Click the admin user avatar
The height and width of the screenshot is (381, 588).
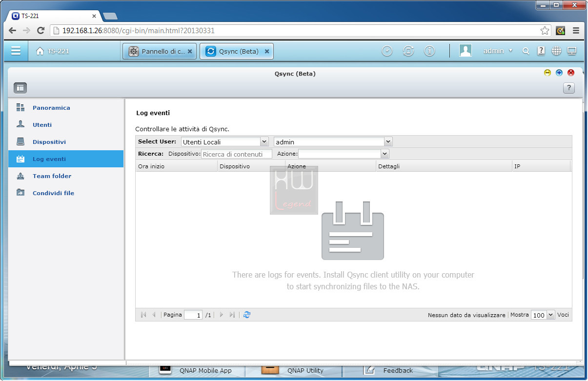tap(466, 51)
